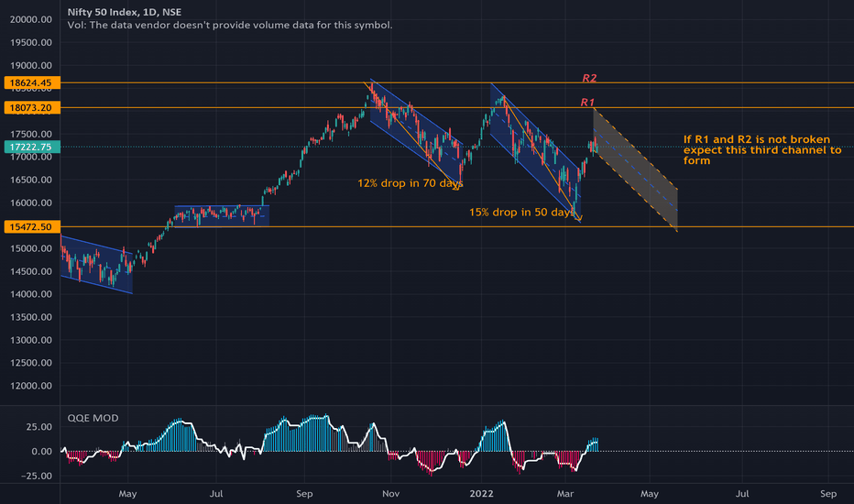Click the 18073.20 price label
The height and width of the screenshot is (504, 854).
[x=31, y=107]
